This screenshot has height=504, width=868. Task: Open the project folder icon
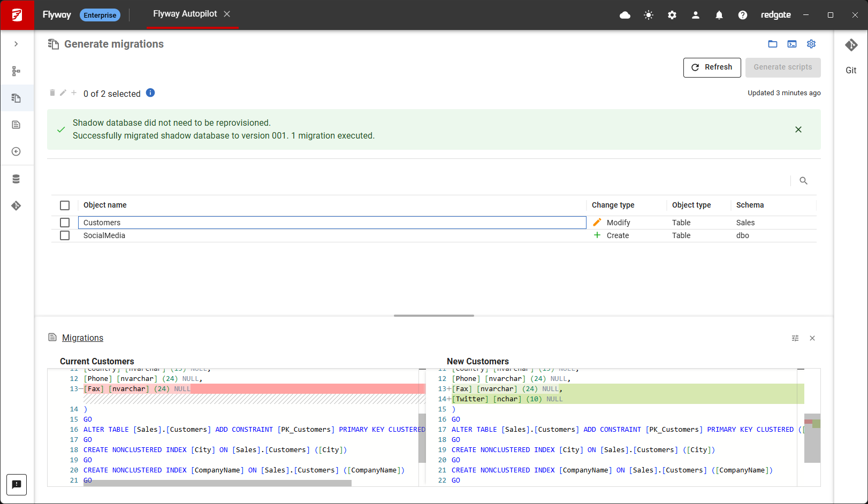click(x=773, y=44)
